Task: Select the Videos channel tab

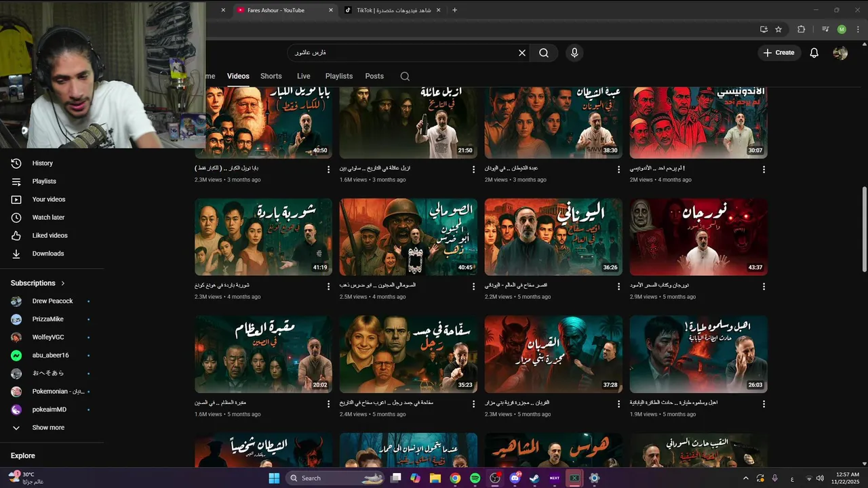Action: pyautogui.click(x=238, y=77)
